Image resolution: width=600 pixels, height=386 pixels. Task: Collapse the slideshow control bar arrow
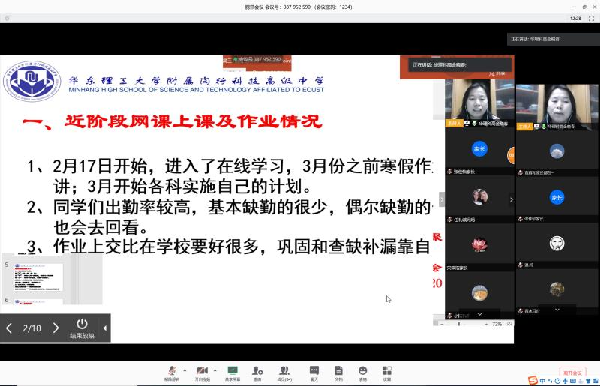coord(105,328)
